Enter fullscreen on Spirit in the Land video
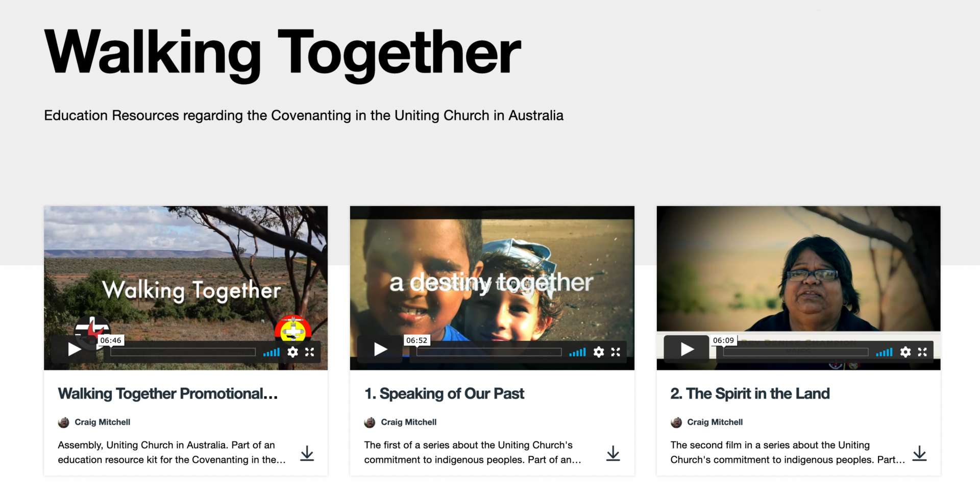The image size is (980, 499). [922, 352]
